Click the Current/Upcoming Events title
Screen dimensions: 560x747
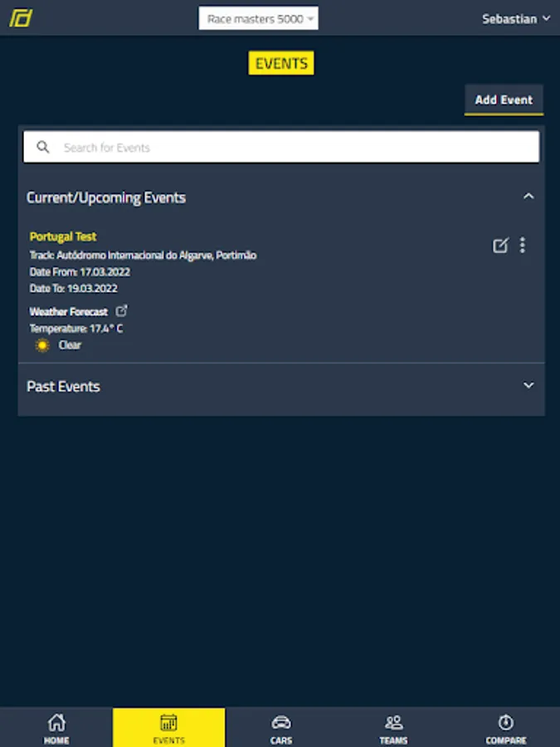tap(106, 198)
